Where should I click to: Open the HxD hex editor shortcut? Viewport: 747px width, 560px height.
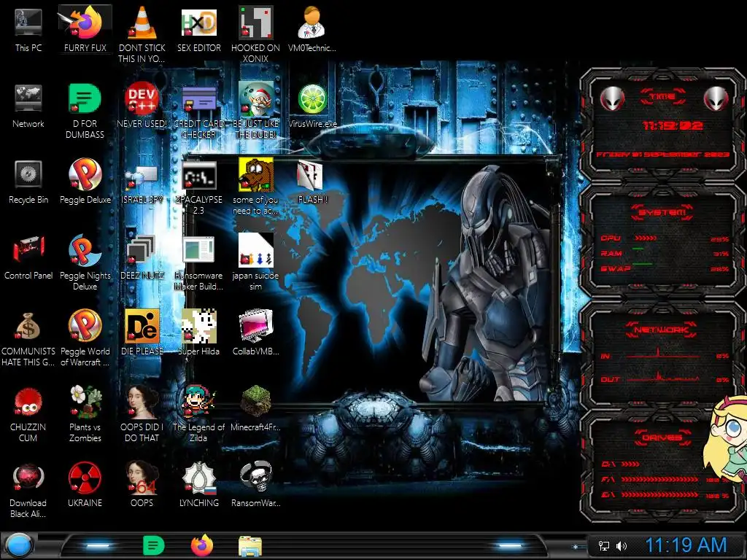click(x=199, y=23)
